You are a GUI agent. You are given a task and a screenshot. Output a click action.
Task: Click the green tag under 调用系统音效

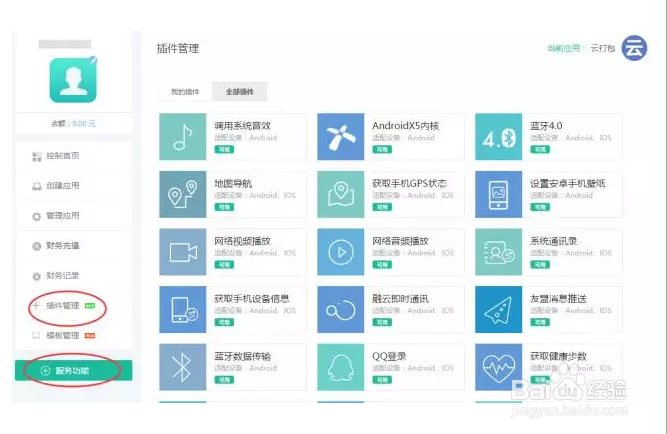point(224,149)
